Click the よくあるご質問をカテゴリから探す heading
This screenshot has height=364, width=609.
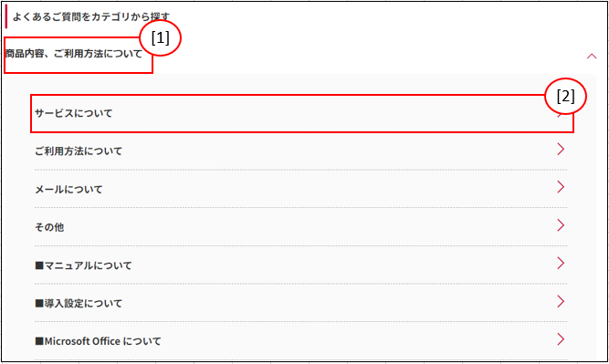point(91,17)
